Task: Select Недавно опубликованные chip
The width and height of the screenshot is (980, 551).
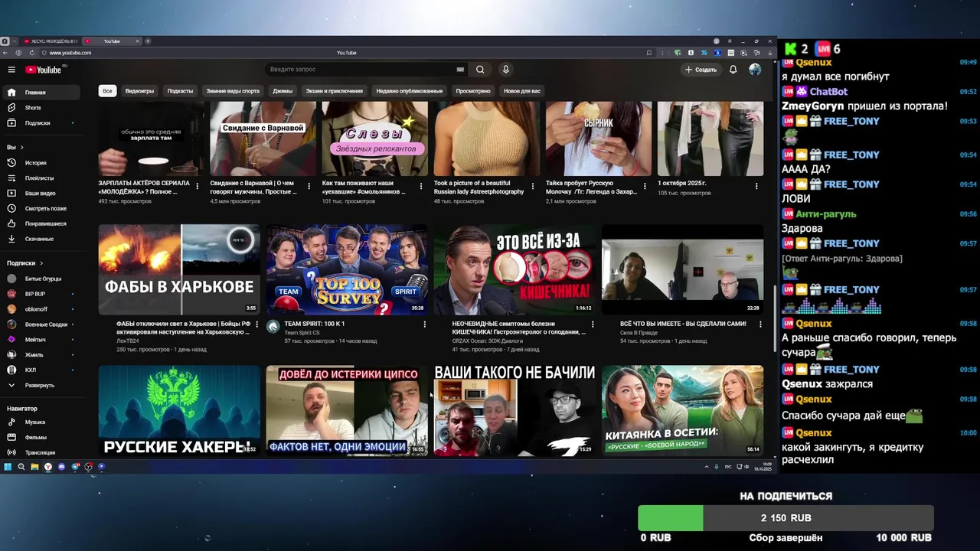Action: point(410,91)
